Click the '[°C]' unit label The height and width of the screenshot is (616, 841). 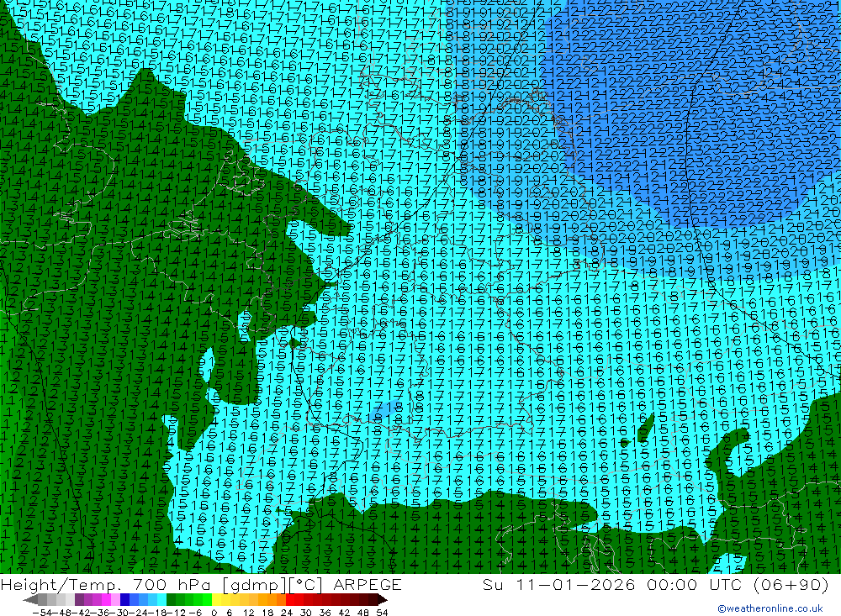(x=306, y=585)
